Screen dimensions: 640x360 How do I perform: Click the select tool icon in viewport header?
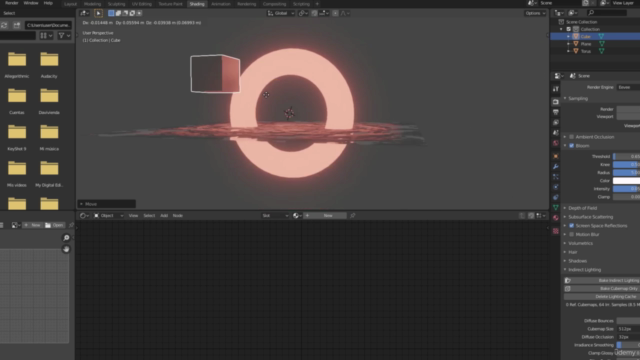[x=98, y=13]
